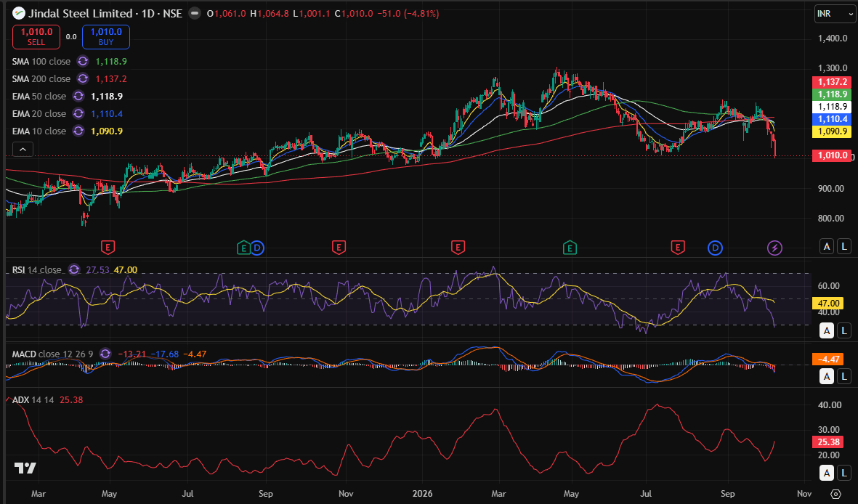Toggle auto scale on RSI pane

(827, 330)
